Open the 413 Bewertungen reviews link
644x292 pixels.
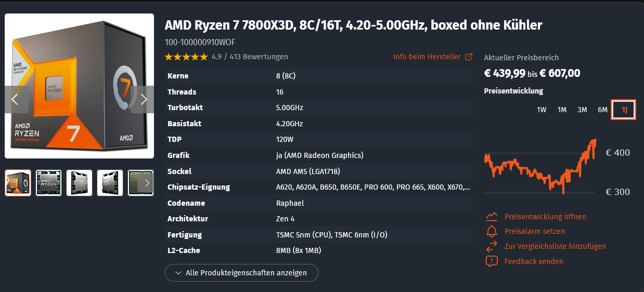click(259, 57)
